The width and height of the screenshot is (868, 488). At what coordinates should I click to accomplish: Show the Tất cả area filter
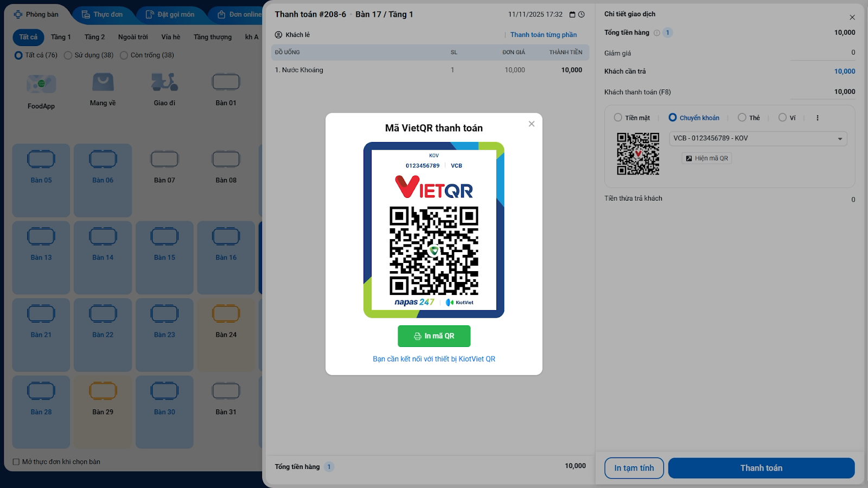click(x=28, y=37)
